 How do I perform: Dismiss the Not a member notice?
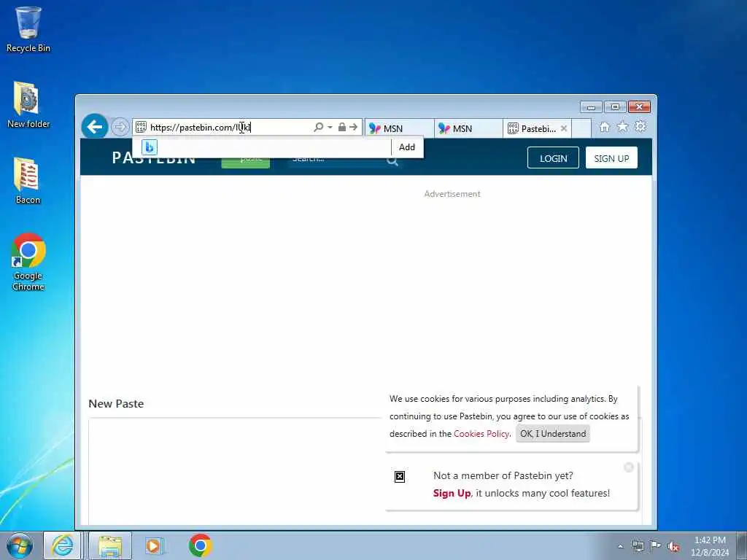click(628, 467)
